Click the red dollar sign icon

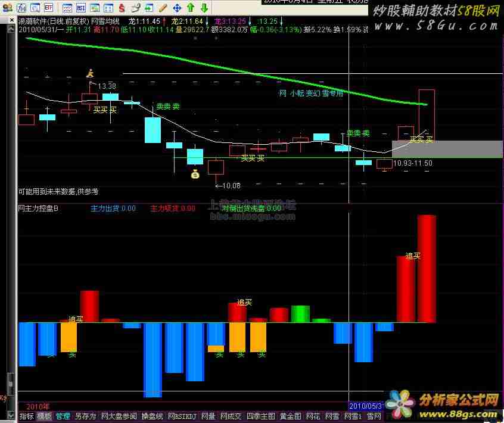pyautogui.click(x=122, y=7)
